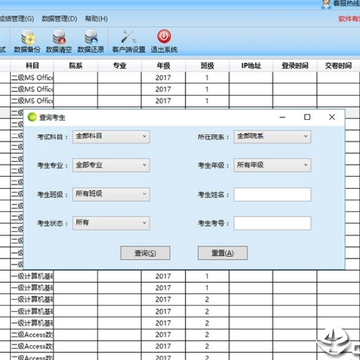The width and height of the screenshot is (360, 360).
Task: Click the IP地址 column header
Action: click(x=251, y=66)
